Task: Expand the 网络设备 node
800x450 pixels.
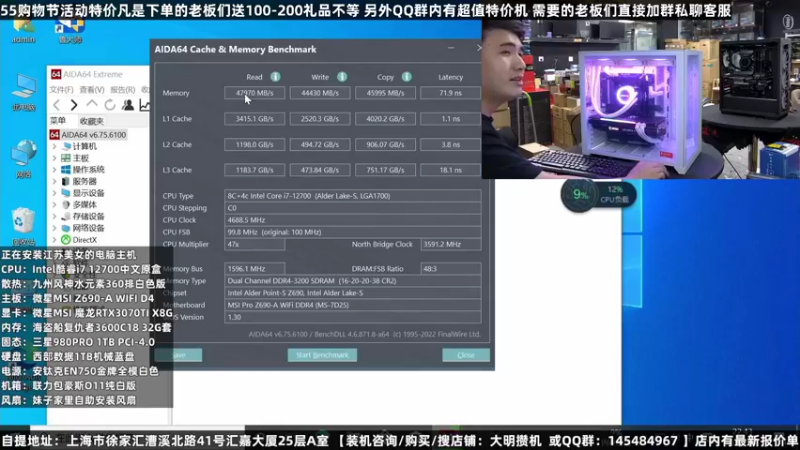Action: click(55, 228)
